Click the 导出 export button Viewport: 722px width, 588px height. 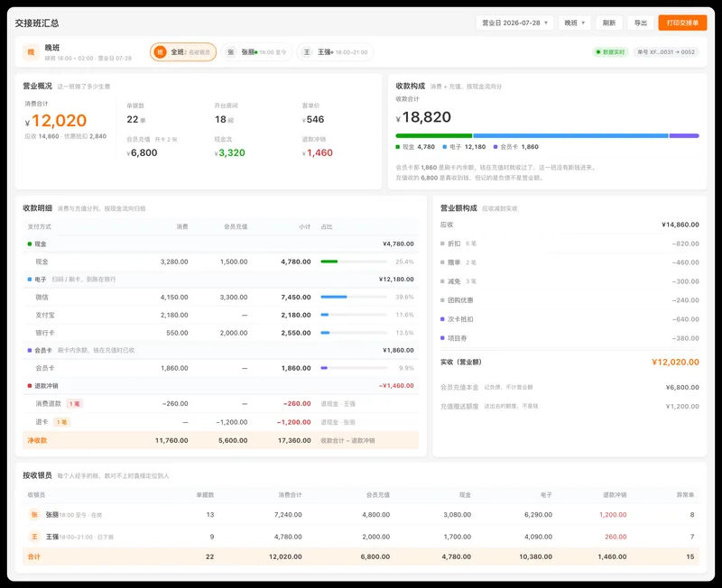(x=641, y=23)
